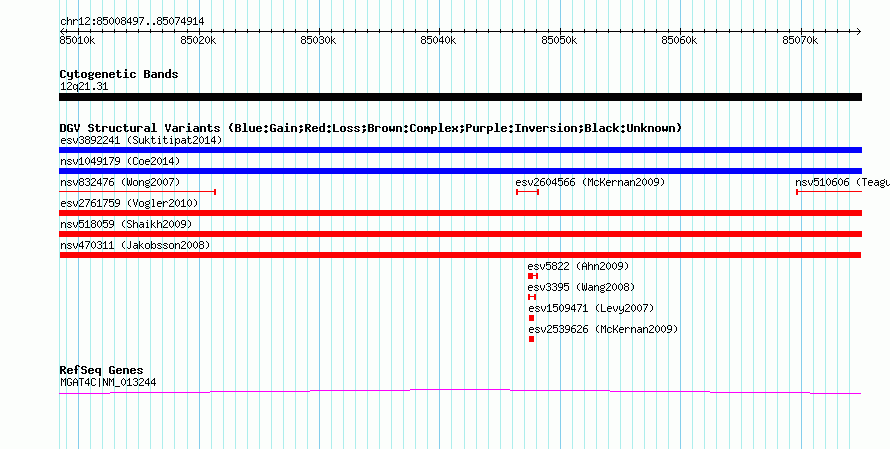Click the 85030k ruler tick label

318,40
